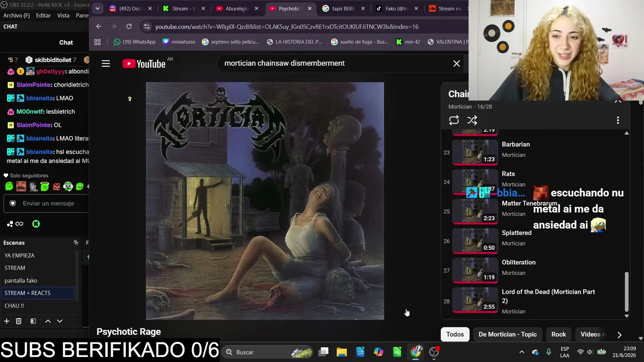The image size is (644, 362).
Task: Reload the YouTube page
Action: (129, 27)
